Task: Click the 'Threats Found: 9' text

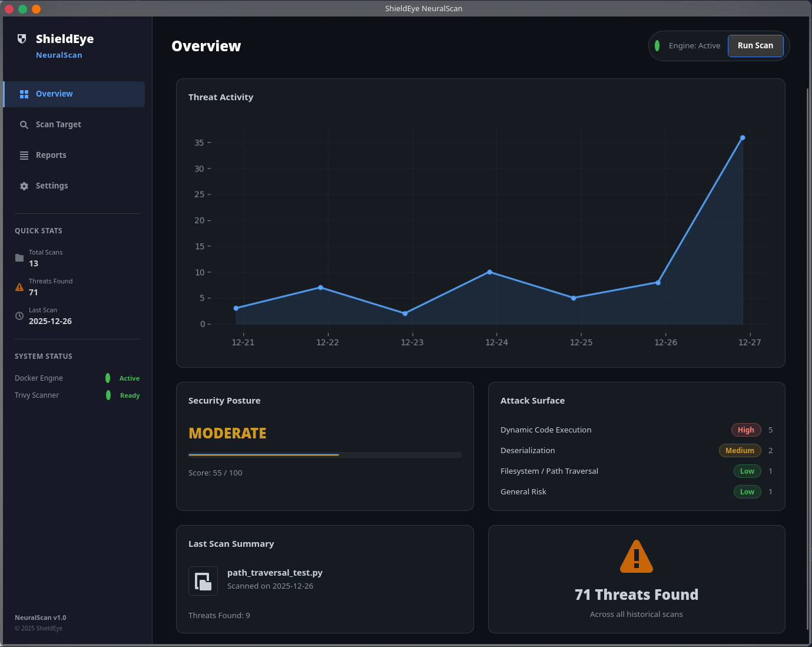Action: click(x=219, y=616)
